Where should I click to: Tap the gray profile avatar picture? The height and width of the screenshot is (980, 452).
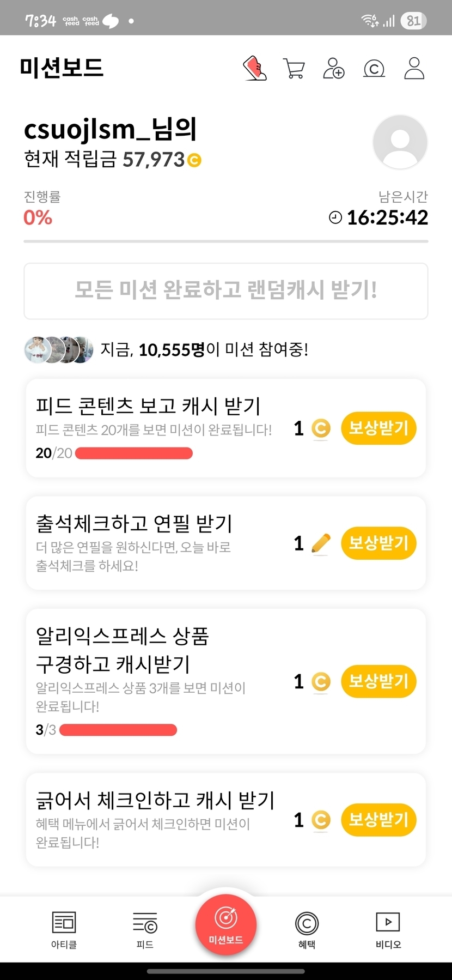click(x=400, y=142)
